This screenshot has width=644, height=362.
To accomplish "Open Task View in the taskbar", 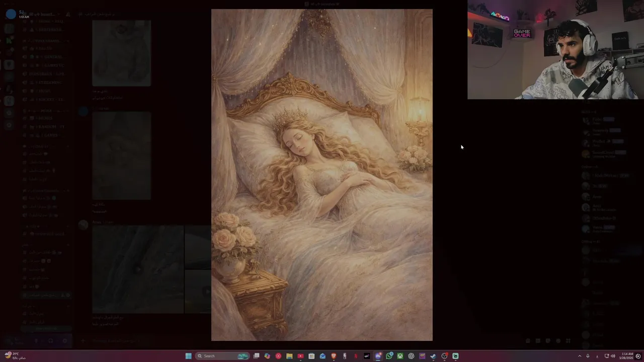I will tap(257, 356).
